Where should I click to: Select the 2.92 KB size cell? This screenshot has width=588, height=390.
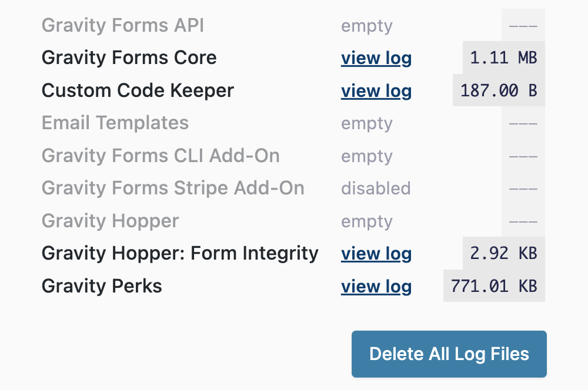click(504, 253)
